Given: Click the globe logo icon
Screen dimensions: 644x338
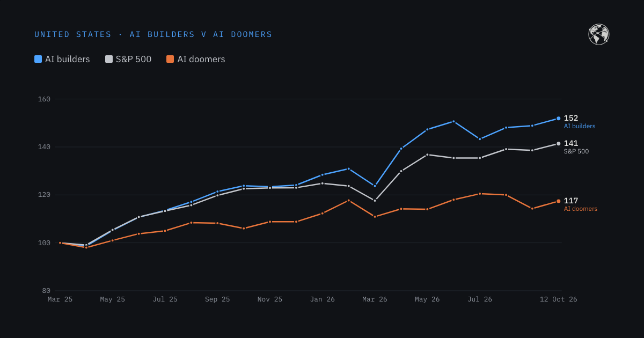Looking at the screenshot, I should [x=599, y=34].
